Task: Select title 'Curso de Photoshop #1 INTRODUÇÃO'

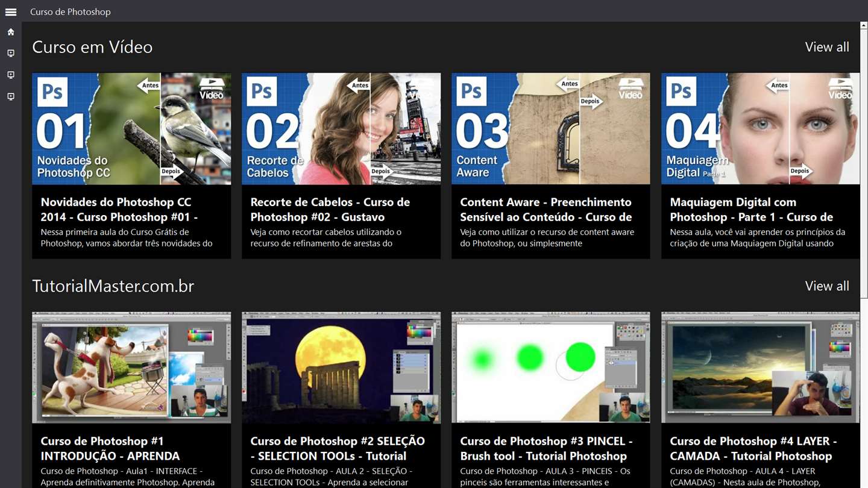Action: 110,448
